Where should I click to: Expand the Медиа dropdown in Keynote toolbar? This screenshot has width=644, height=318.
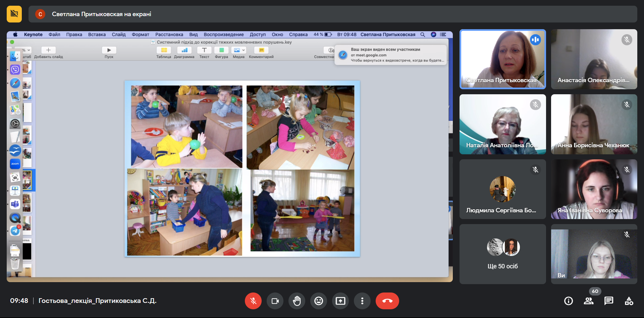tap(244, 50)
